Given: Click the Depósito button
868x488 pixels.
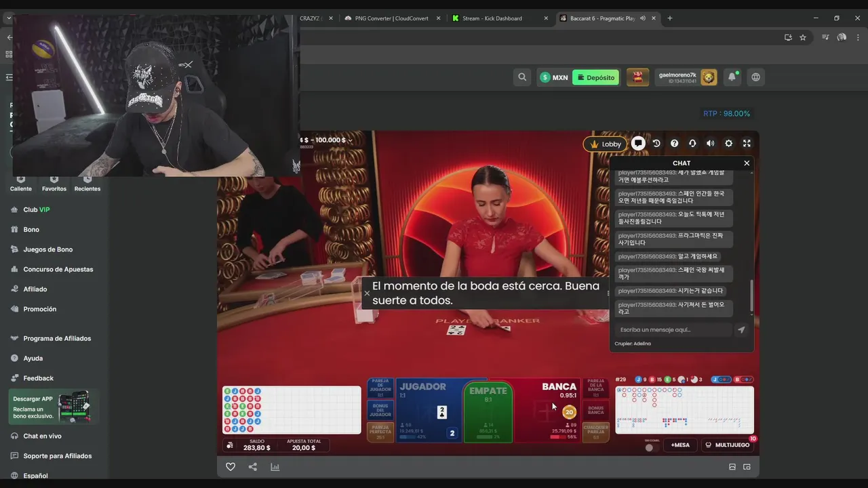Looking at the screenshot, I should (596, 77).
